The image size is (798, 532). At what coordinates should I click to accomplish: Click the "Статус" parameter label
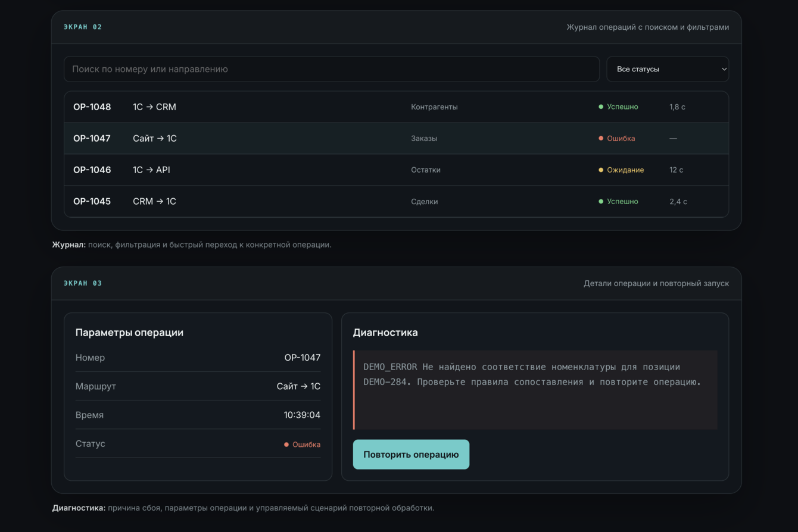tap(91, 444)
